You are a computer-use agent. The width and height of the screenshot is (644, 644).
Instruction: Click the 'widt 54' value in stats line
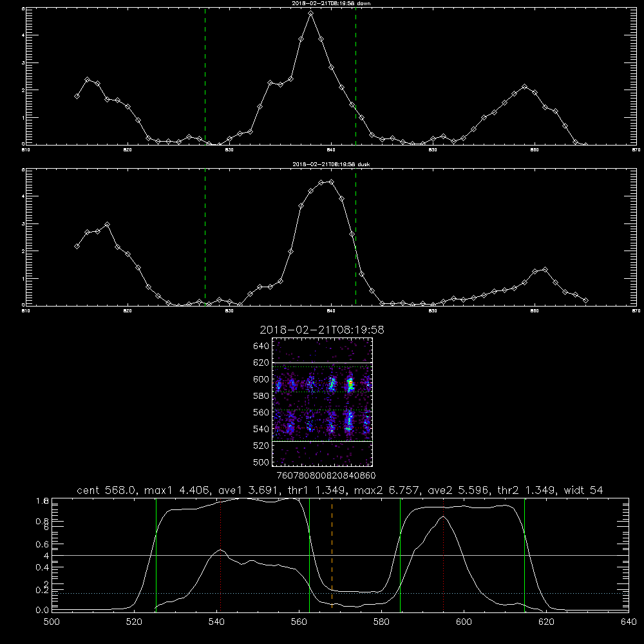click(583, 490)
